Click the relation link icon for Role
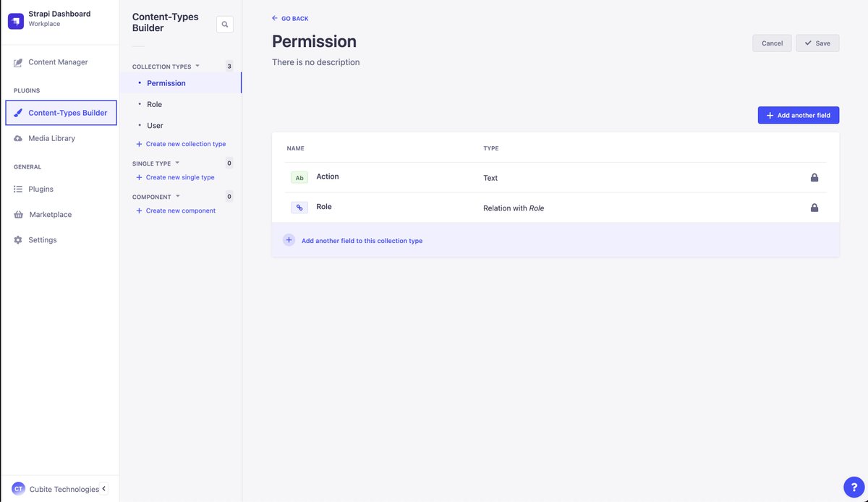 coord(299,208)
